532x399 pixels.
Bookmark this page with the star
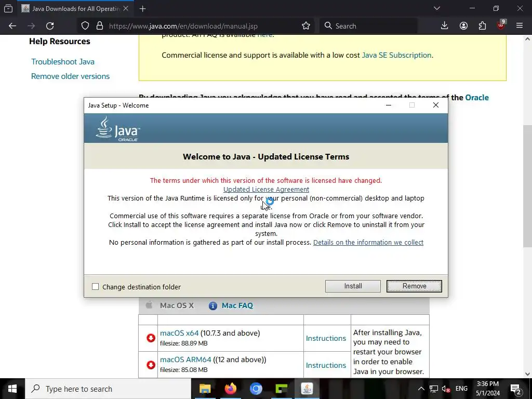pos(305,26)
